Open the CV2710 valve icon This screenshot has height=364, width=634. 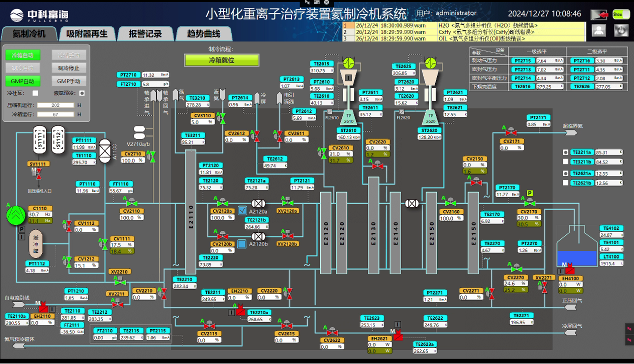pos(150,159)
